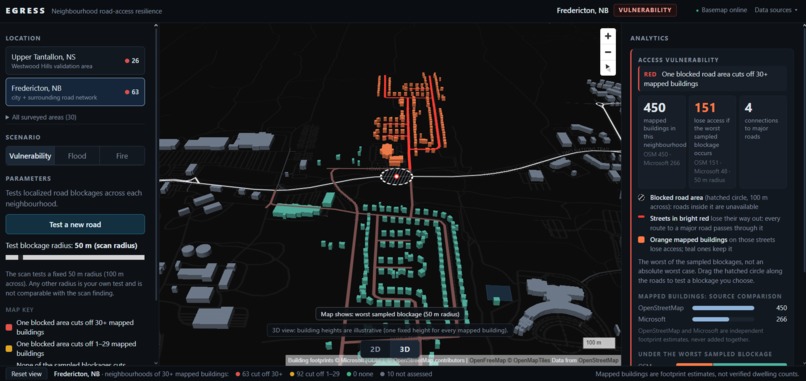Click red dot beside Upper Tantallon count 26

click(127, 61)
